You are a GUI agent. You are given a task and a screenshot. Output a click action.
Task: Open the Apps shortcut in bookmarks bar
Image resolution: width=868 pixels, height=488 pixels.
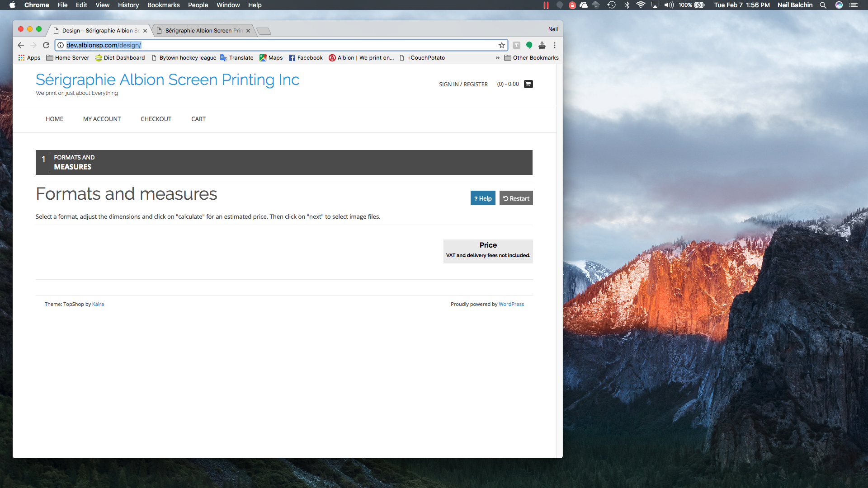[x=29, y=58]
